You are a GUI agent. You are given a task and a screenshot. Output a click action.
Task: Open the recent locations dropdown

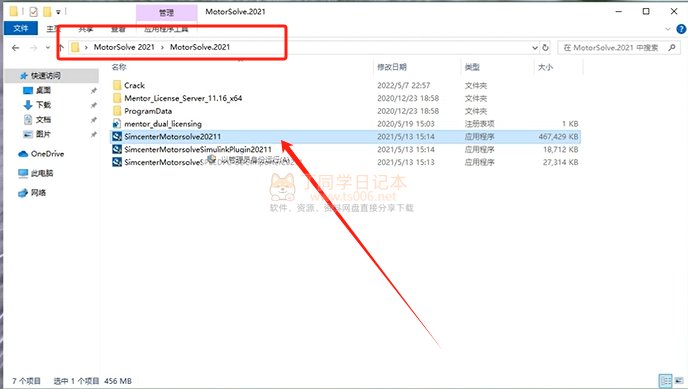(x=47, y=47)
